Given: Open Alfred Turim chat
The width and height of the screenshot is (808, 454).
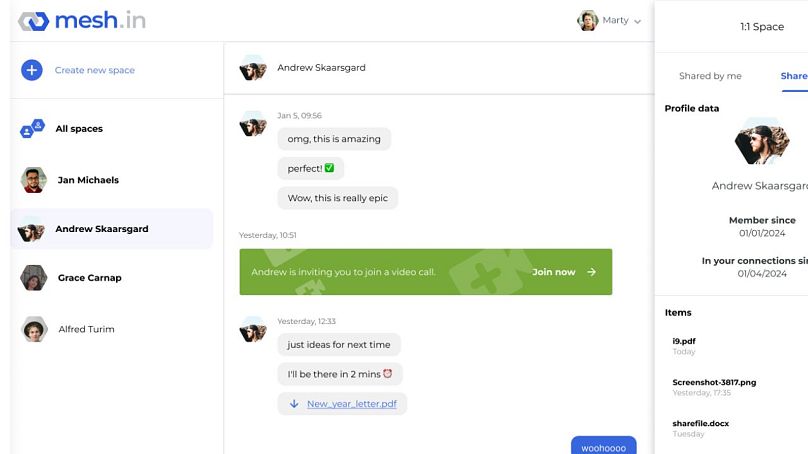Looking at the screenshot, I should (86, 329).
